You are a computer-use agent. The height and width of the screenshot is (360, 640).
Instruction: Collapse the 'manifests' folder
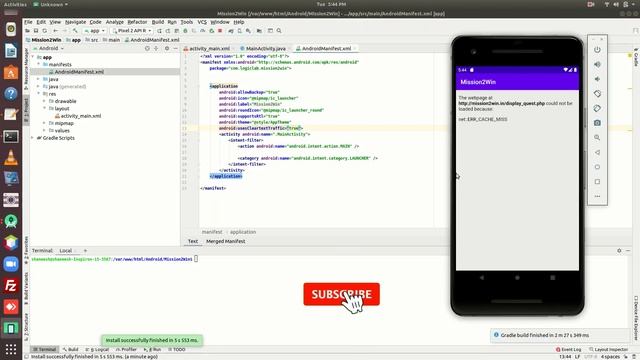point(39,64)
